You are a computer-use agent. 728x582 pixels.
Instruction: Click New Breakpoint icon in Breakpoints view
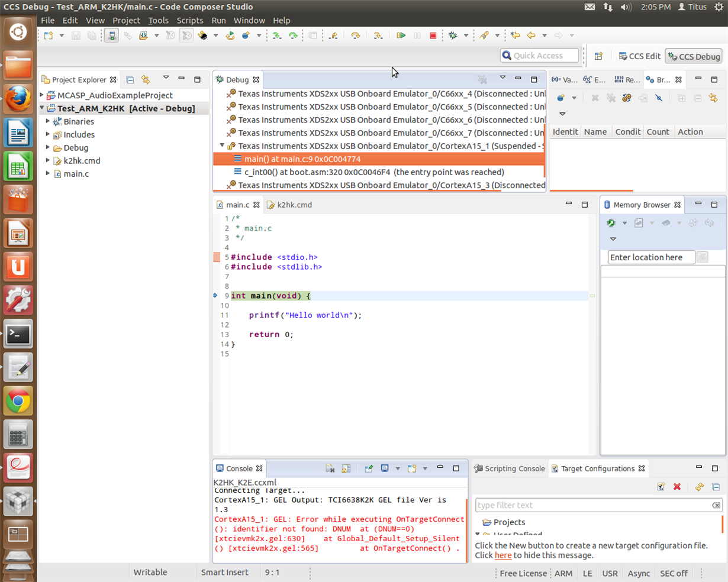[561, 98]
